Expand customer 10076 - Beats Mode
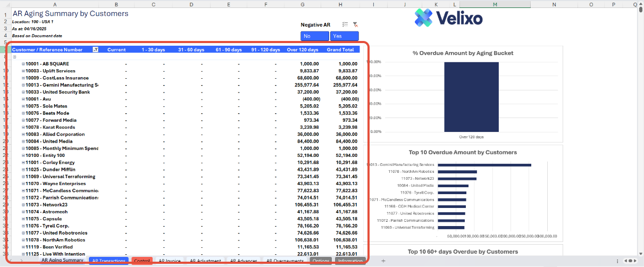 pos(23,113)
